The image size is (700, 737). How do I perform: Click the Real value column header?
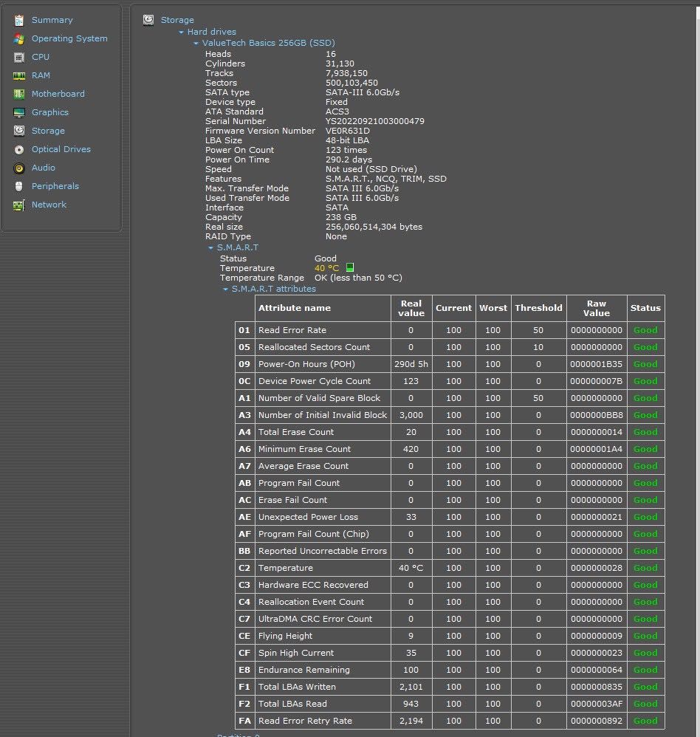(x=411, y=309)
